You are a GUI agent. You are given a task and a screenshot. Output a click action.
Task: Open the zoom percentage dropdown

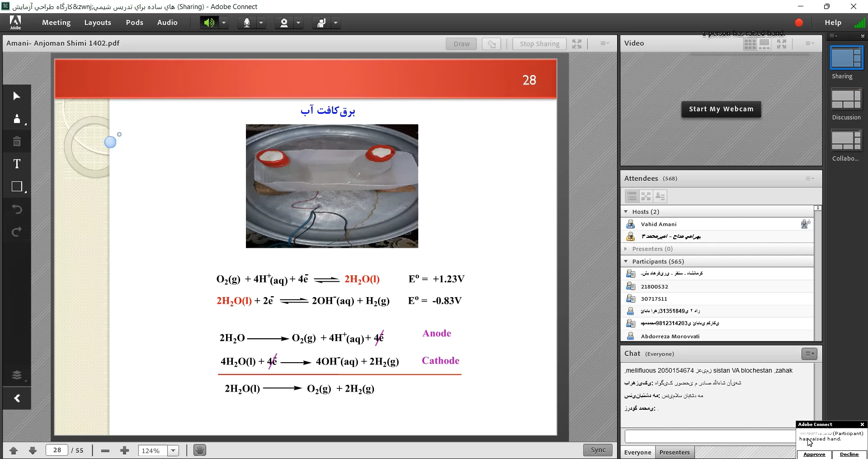click(173, 450)
